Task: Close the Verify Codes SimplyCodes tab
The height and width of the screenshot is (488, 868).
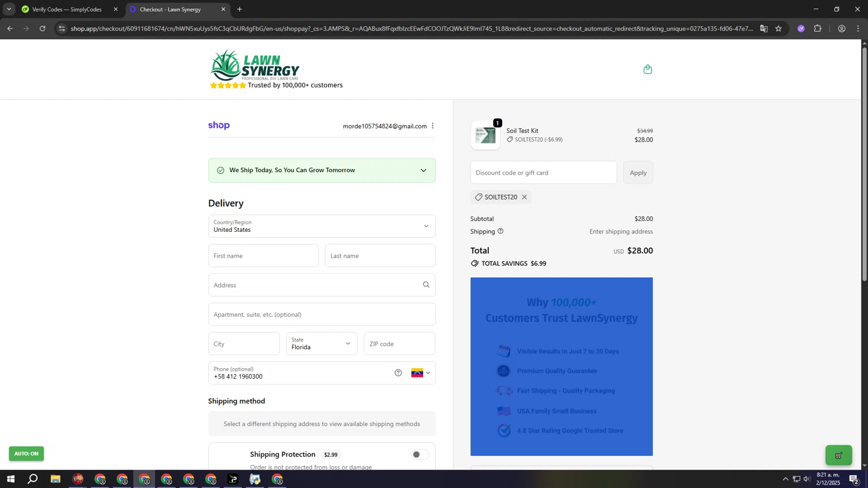Action: (115, 9)
